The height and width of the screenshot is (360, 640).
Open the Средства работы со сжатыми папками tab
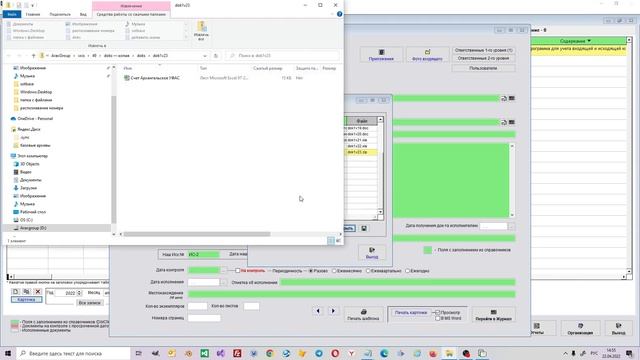tap(131, 14)
